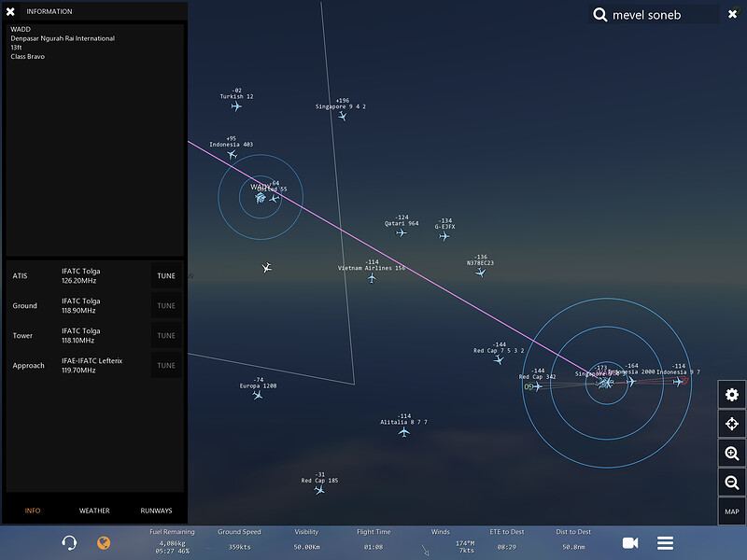The height and width of the screenshot is (560, 747).
Task: Select the United 55 aircraft
Action: tap(274, 199)
